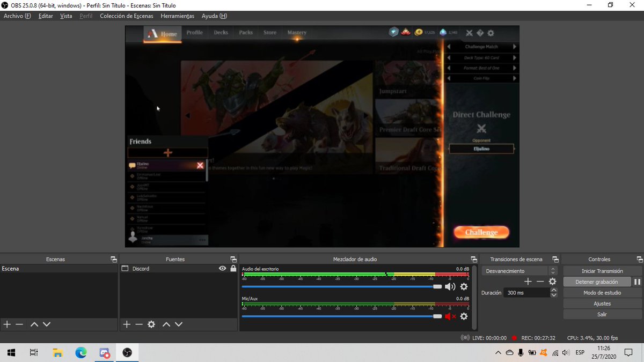Screen dimensions: 644x362
Task: Increase Duración with the up stepper arrow
Action: pos(553,290)
